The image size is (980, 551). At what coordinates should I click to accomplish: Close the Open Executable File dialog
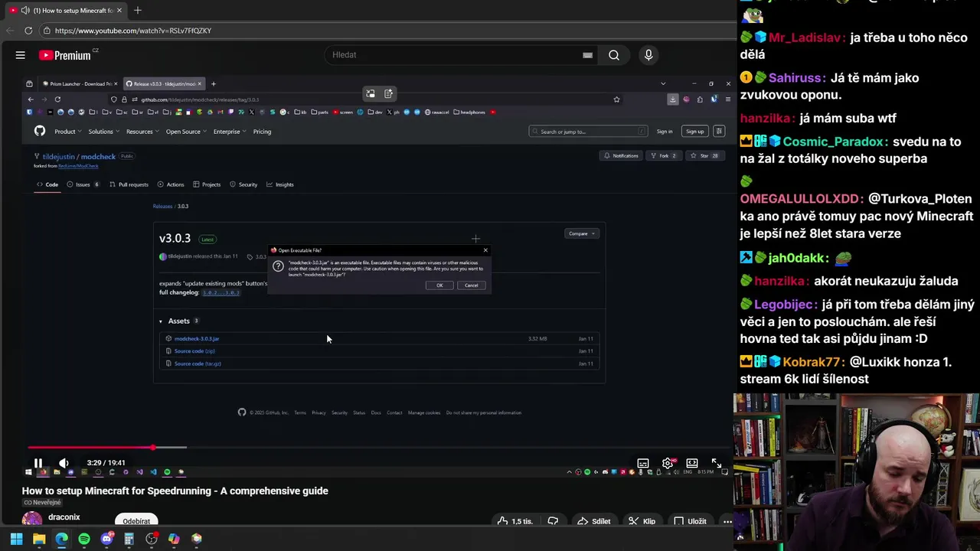click(x=485, y=250)
